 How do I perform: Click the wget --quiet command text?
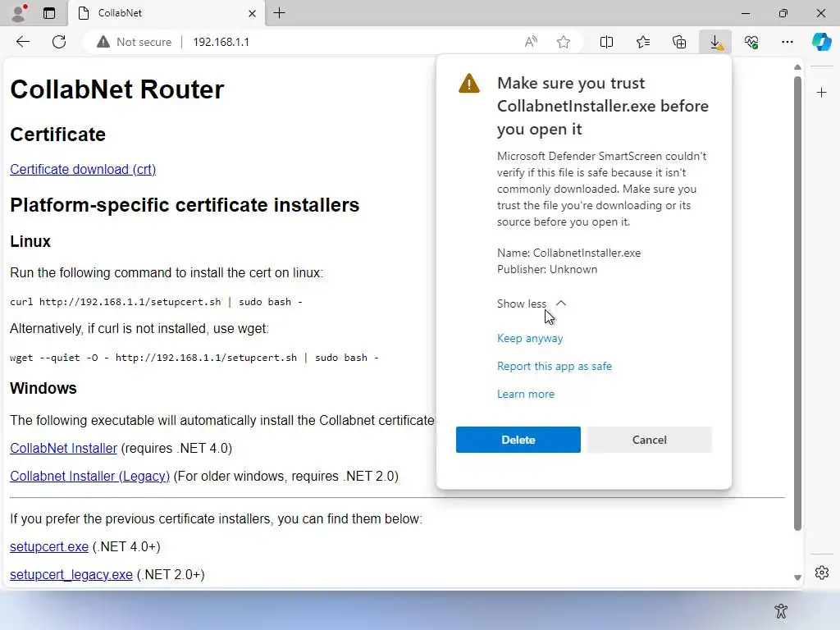click(x=194, y=358)
